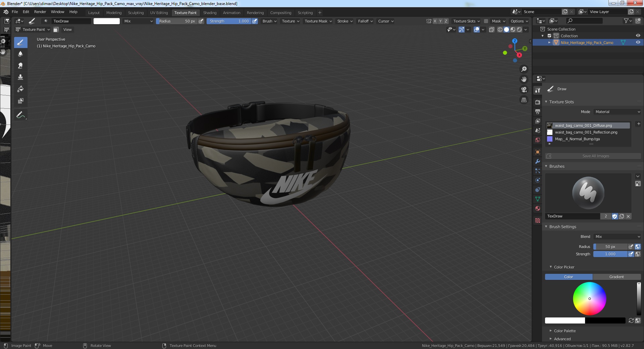
Task: Switch to the UV Editing workspace tab
Action: [x=159, y=13]
